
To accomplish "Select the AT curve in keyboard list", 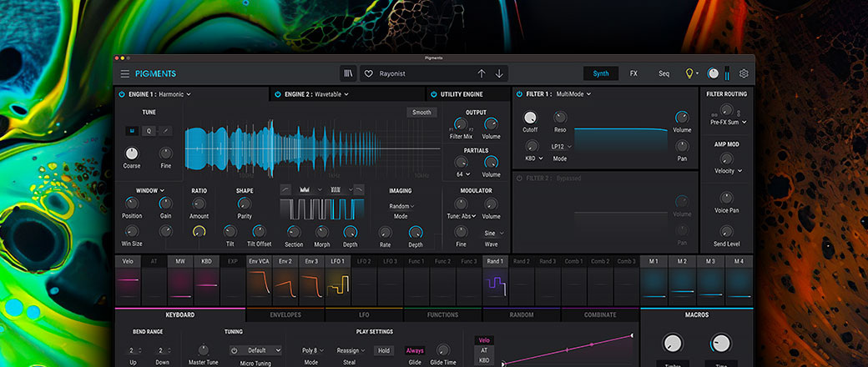I will tap(484, 350).
